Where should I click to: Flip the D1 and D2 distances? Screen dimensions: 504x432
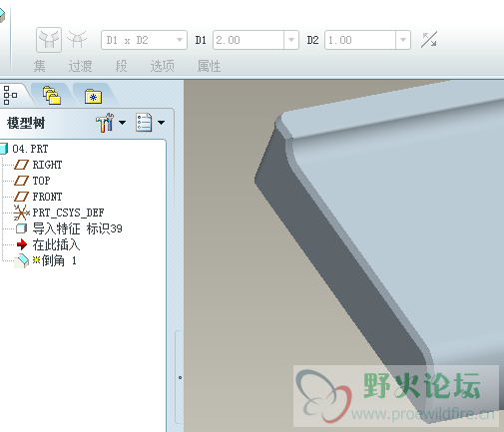[x=429, y=40]
